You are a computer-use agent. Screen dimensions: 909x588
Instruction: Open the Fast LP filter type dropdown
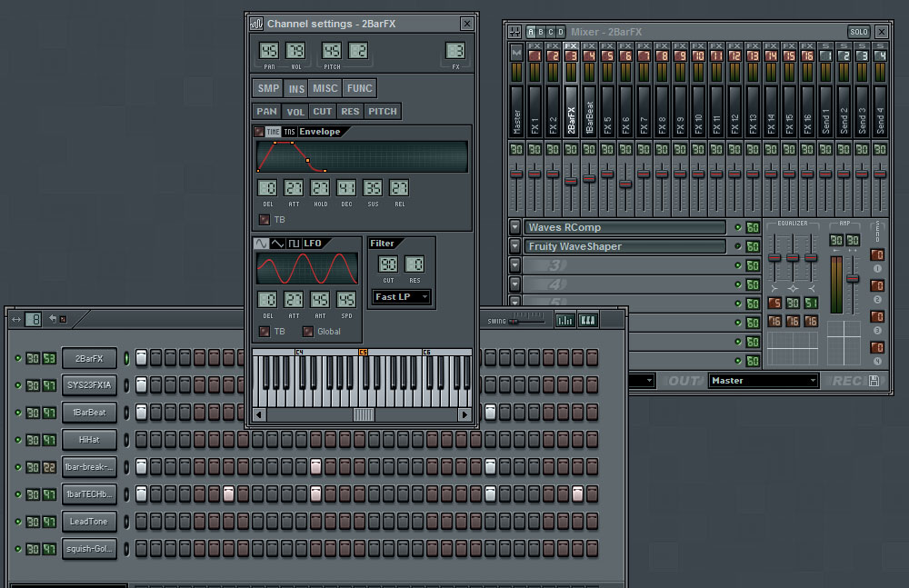(401, 297)
